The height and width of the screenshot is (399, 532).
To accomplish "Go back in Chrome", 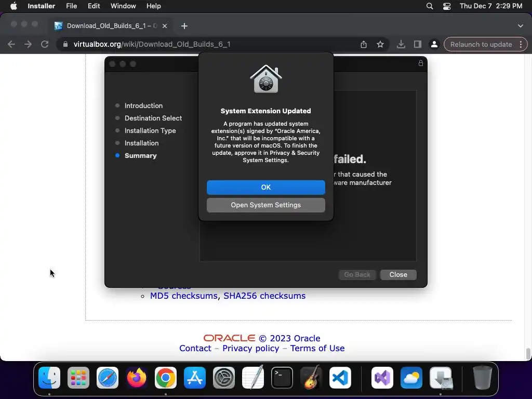I will click(x=11, y=44).
